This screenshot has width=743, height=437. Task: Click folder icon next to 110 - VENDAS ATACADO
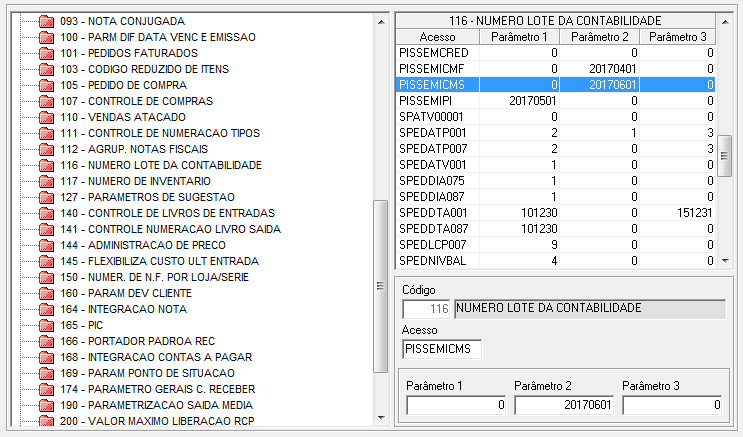point(46,117)
